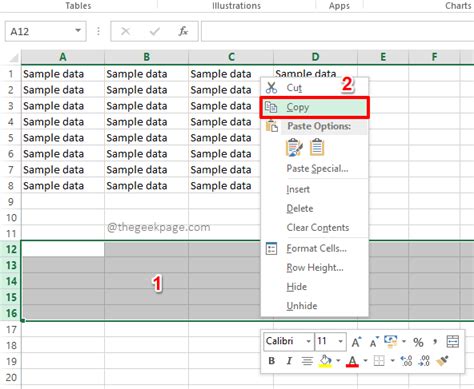Click the Enter checkmark formula button
The height and width of the screenshot is (389, 474).
154,31
